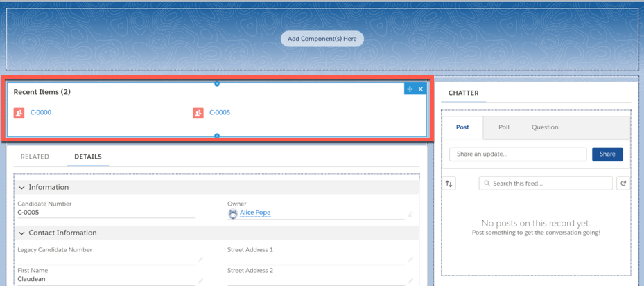Viewport: 644px width, 286px height.
Task: Click the change owner icon
Action: [x=410, y=214]
